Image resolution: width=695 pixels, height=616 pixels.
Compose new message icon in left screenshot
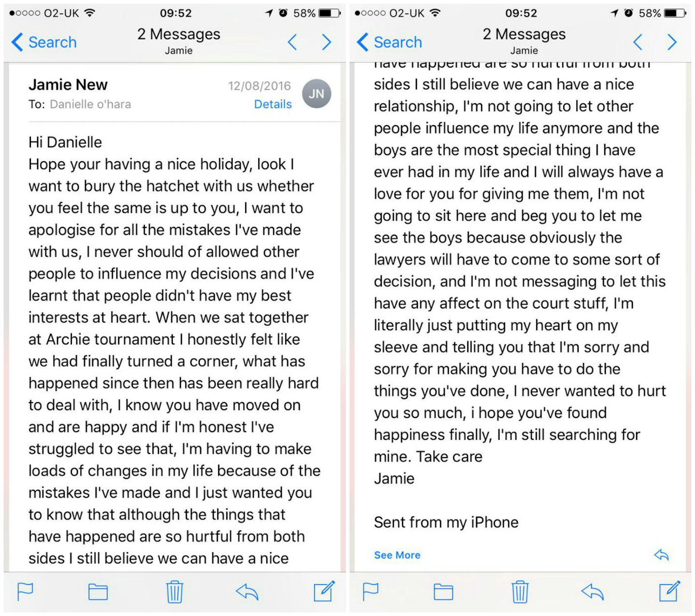pos(324,591)
